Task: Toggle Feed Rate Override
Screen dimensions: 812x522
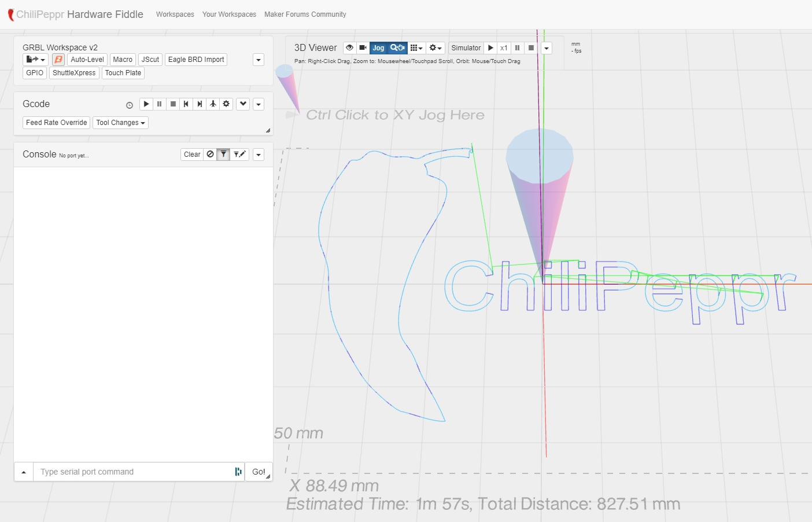Action: (57, 123)
